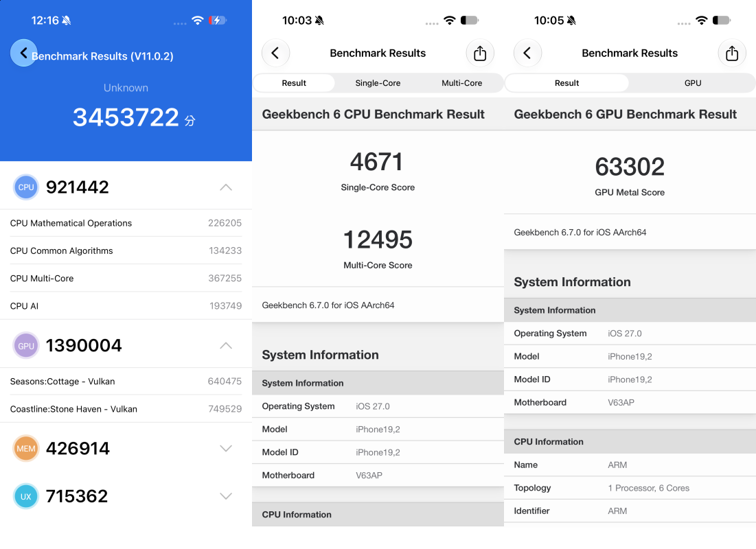Tap Geekbench 6 CPU Benchmark Result heading
756x549 pixels.
(373, 114)
